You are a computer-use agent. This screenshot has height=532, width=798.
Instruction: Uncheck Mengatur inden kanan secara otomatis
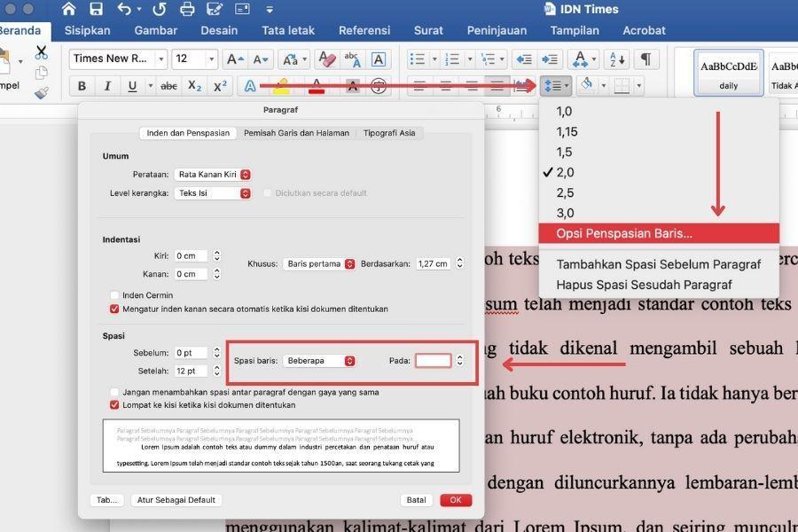pyautogui.click(x=114, y=309)
